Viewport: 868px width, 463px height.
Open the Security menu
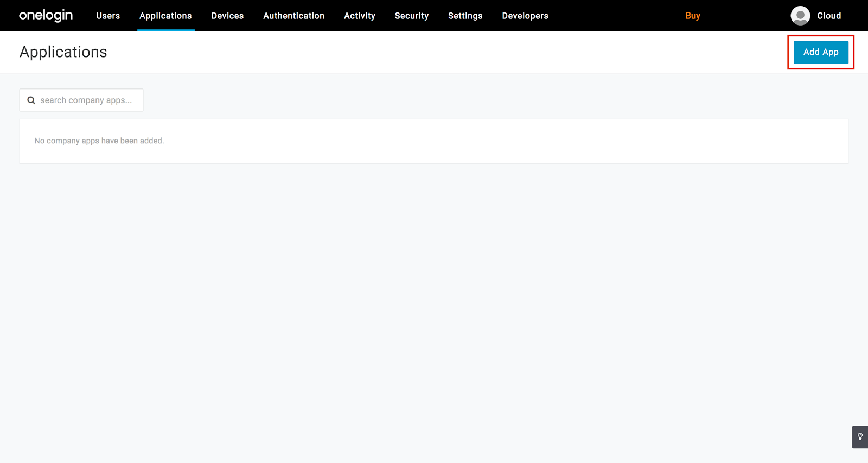(x=411, y=16)
